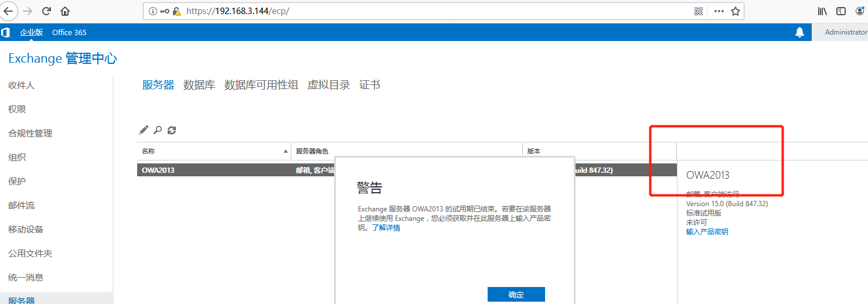Click the key permissions icon in address bar

164,11
